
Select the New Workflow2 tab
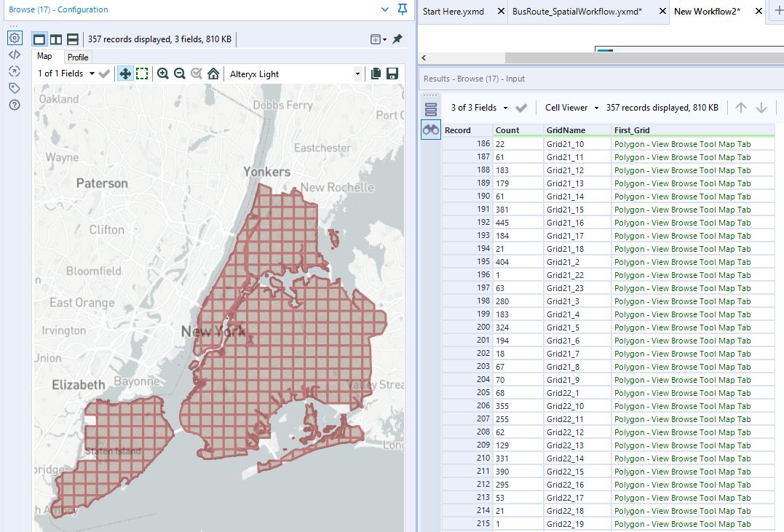(x=707, y=11)
